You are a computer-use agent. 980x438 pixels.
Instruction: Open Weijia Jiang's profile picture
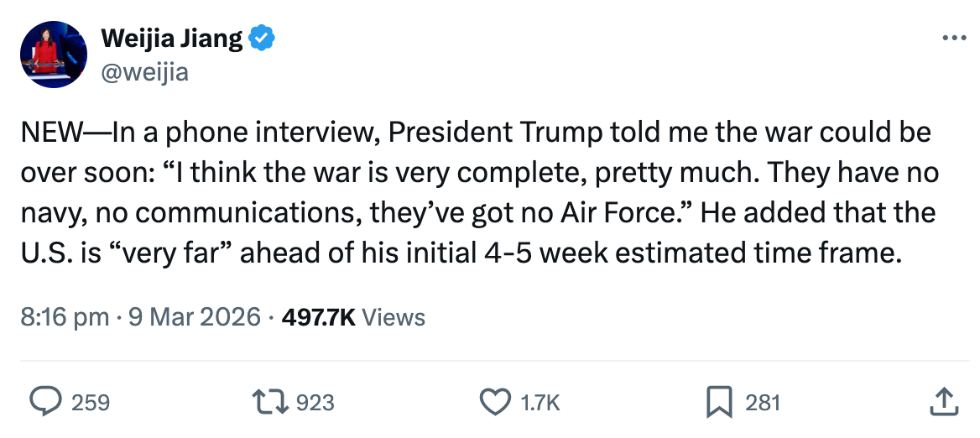[x=54, y=55]
